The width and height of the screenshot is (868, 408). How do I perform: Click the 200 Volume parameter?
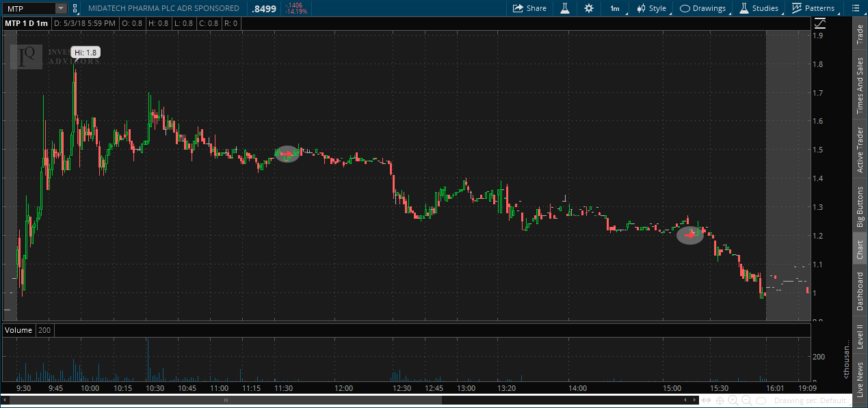pyautogui.click(x=44, y=330)
